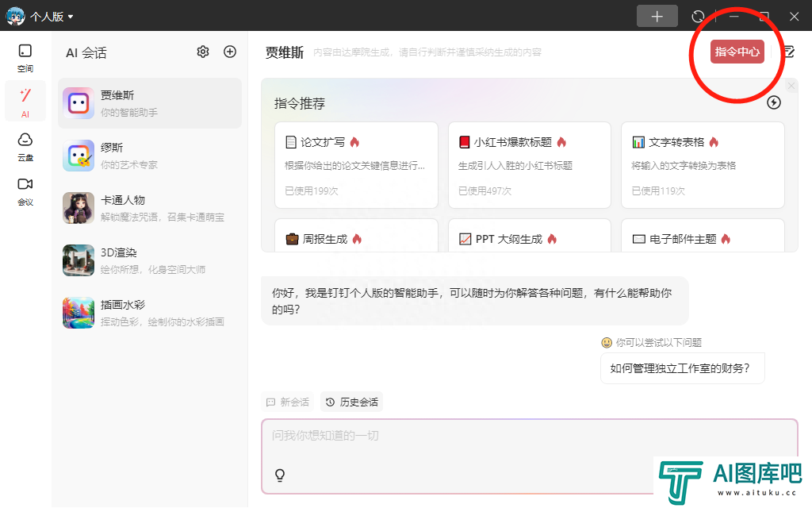Choose the 论文扩写 command card
The image size is (812, 508).
pos(356,165)
